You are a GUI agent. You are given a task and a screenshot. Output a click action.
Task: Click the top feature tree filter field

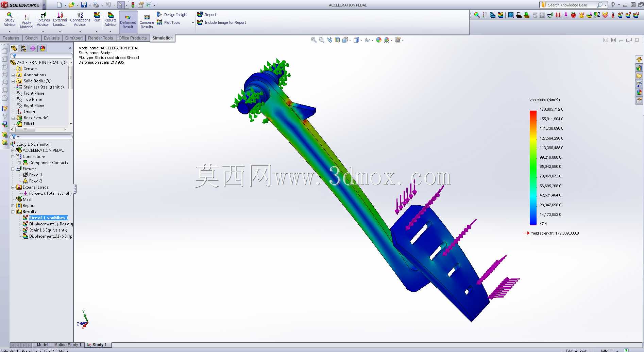pos(41,55)
